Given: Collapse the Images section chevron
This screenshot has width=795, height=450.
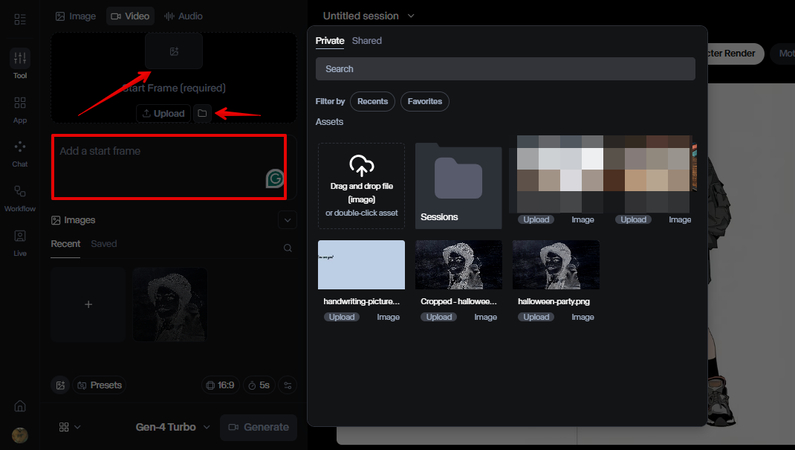Looking at the screenshot, I should pos(287,220).
